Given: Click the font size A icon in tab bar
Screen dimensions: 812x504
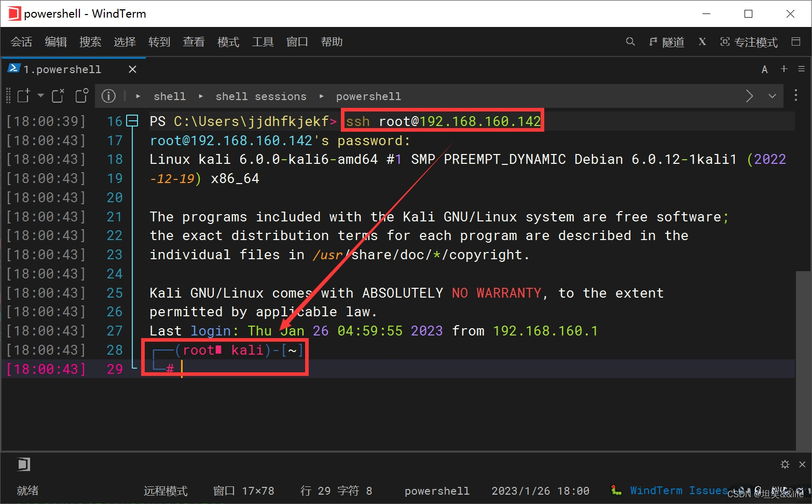Looking at the screenshot, I should [764, 69].
